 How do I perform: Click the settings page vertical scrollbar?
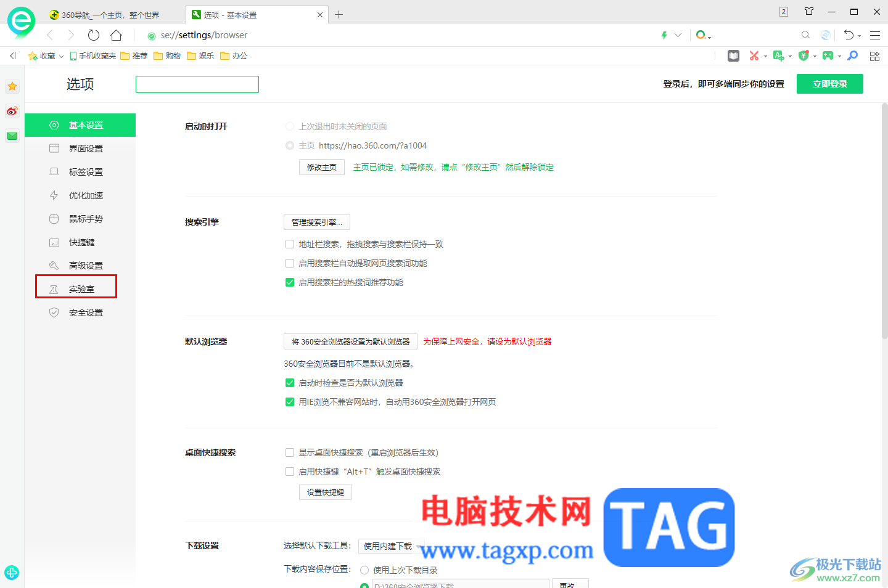click(884, 222)
